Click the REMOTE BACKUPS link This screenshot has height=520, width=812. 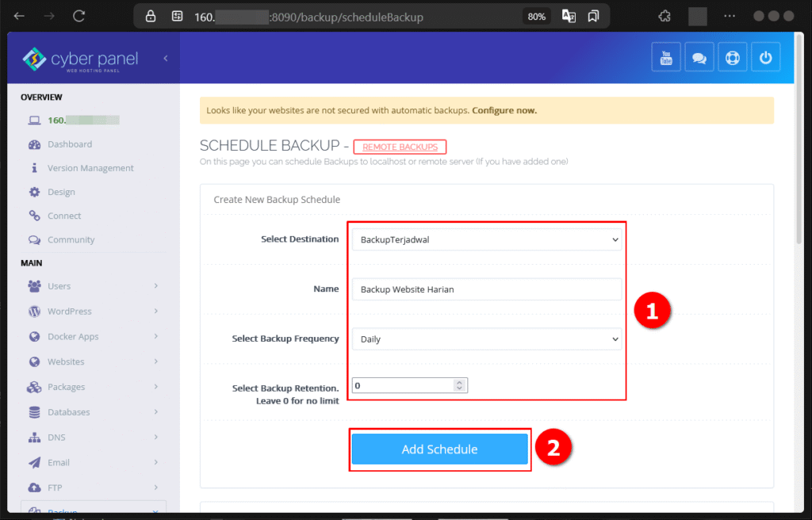(x=400, y=147)
